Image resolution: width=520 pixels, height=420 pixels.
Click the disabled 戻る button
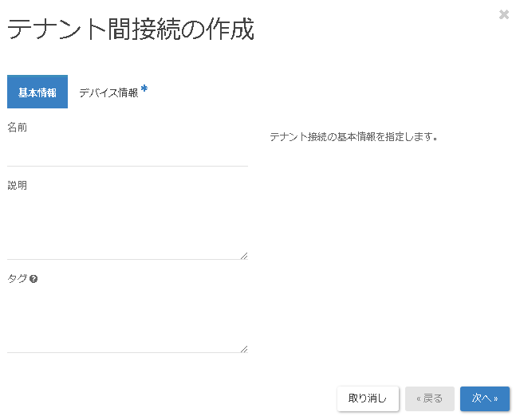tap(430, 398)
